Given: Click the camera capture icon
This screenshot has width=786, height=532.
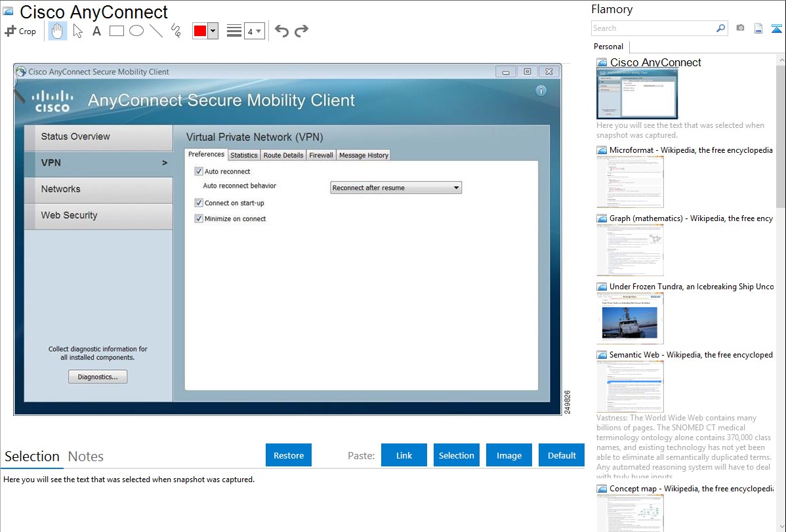Looking at the screenshot, I should (740, 28).
